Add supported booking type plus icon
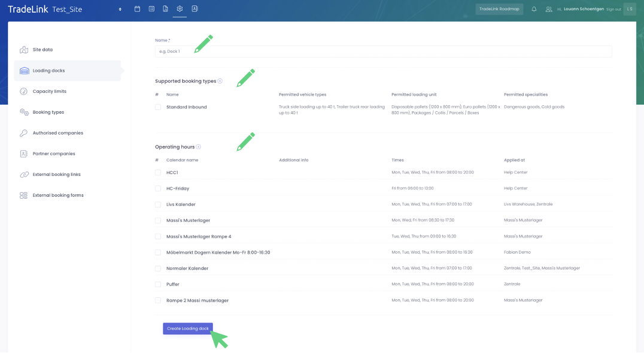The height and width of the screenshot is (353, 644). (x=220, y=81)
